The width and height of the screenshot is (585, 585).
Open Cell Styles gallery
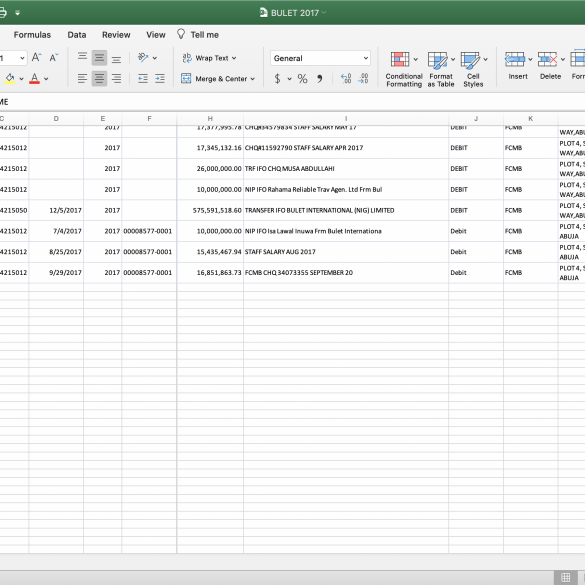pyautogui.click(x=473, y=70)
